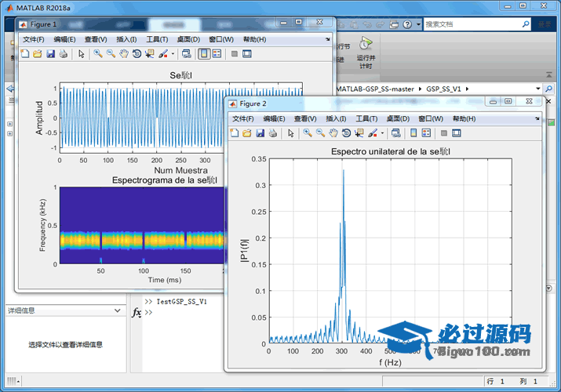Click the Print icon in Figure 1 toolbar
Screen dimensions: 561x392
(x=64, y=54)
